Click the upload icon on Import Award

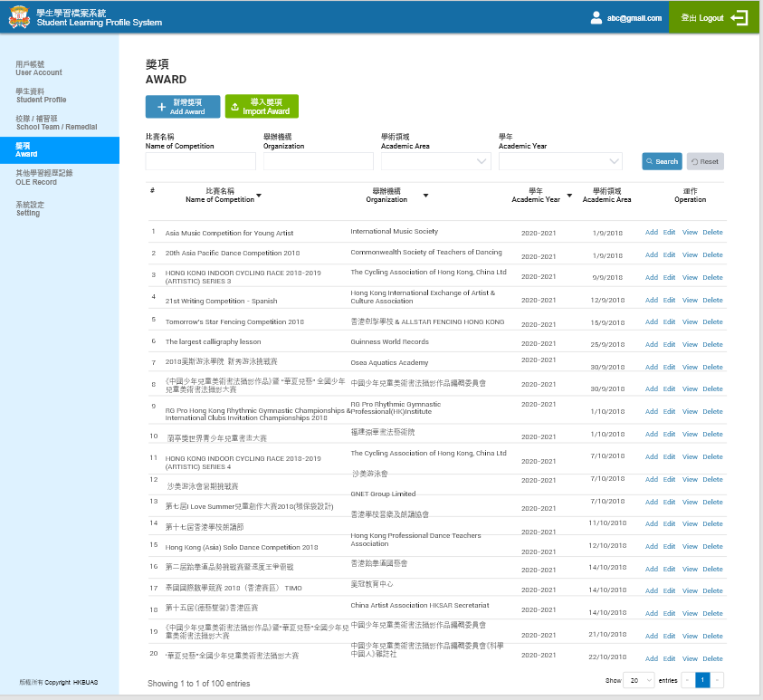point(235,107)
